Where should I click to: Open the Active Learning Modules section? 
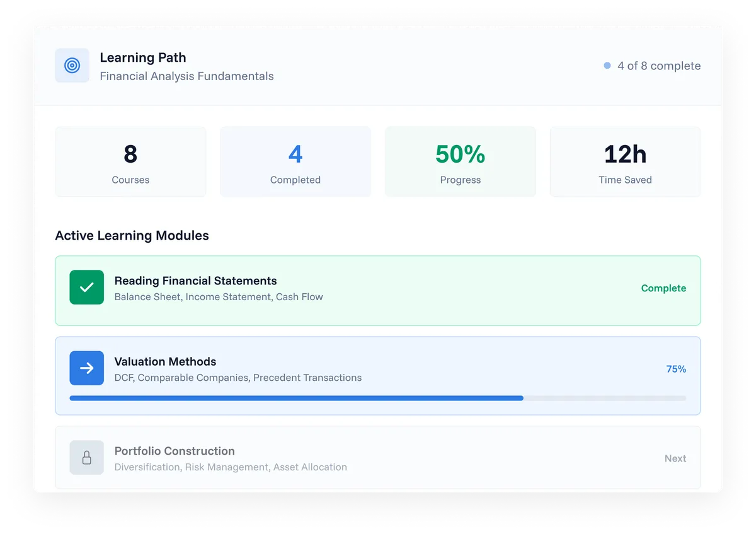[x=132, y=235]
